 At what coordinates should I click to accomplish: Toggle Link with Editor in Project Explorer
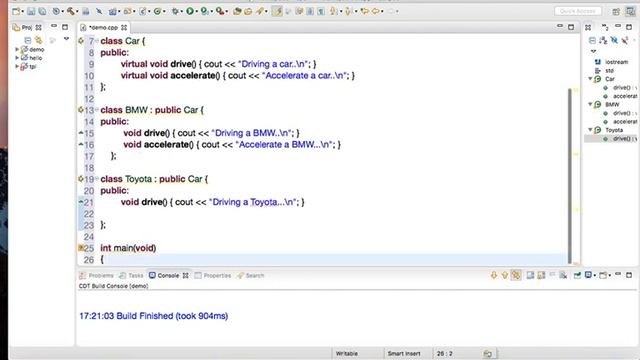point(38,40)
